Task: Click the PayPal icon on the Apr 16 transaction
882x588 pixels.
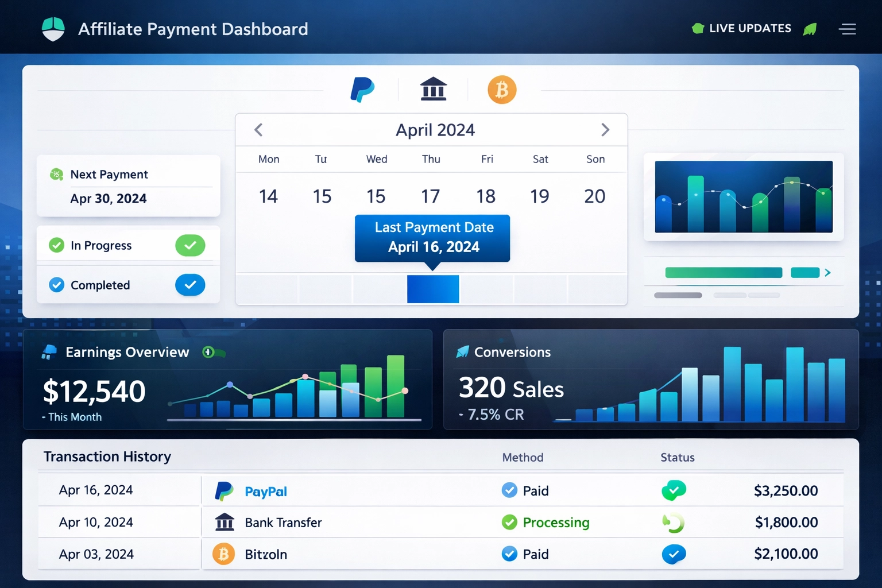Action: (x=225, y=490)
